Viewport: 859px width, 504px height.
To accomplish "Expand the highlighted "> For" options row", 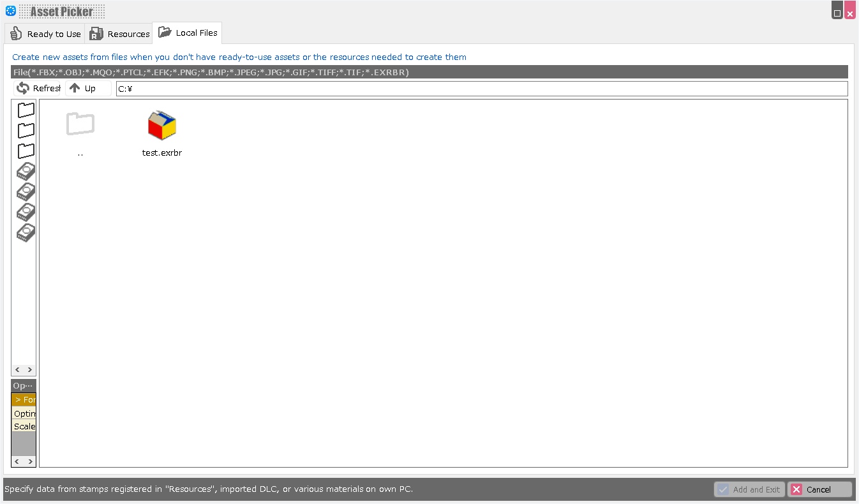I will tap(24, 400).
